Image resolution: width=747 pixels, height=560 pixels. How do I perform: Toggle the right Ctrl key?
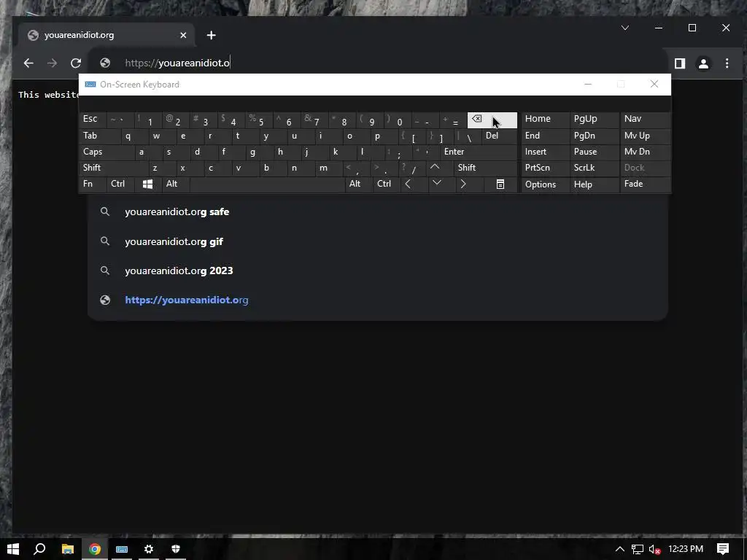click(386, 184)
